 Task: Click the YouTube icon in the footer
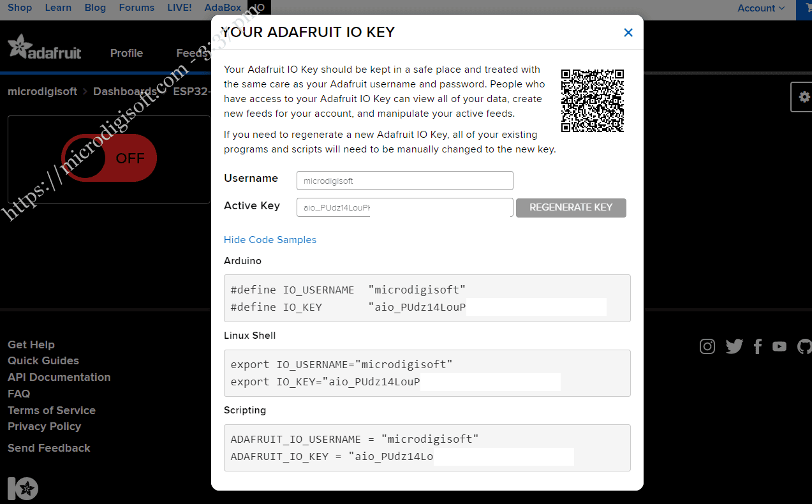tap(779, 346)
